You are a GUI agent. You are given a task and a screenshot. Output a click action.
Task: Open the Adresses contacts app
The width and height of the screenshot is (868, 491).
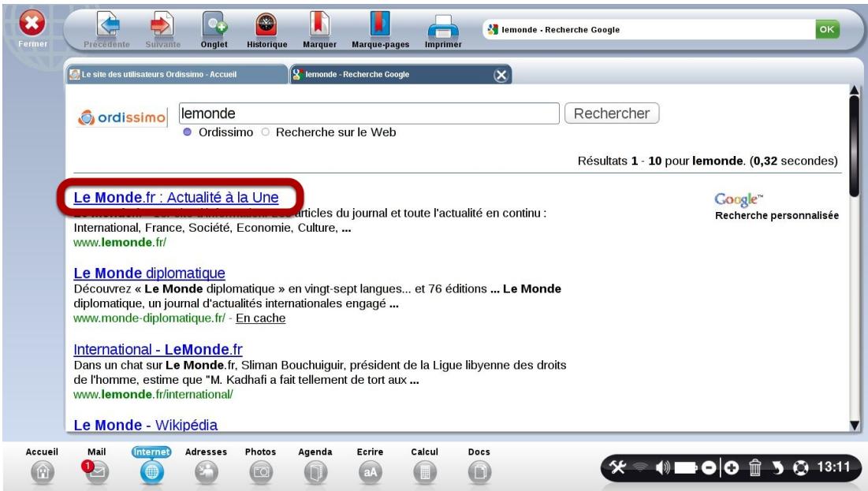pos(206,465)
